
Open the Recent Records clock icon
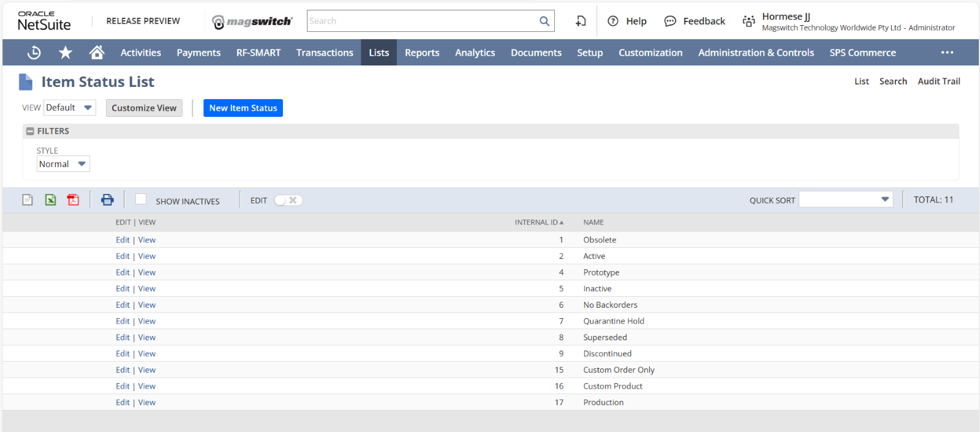(x=34, y=53)
